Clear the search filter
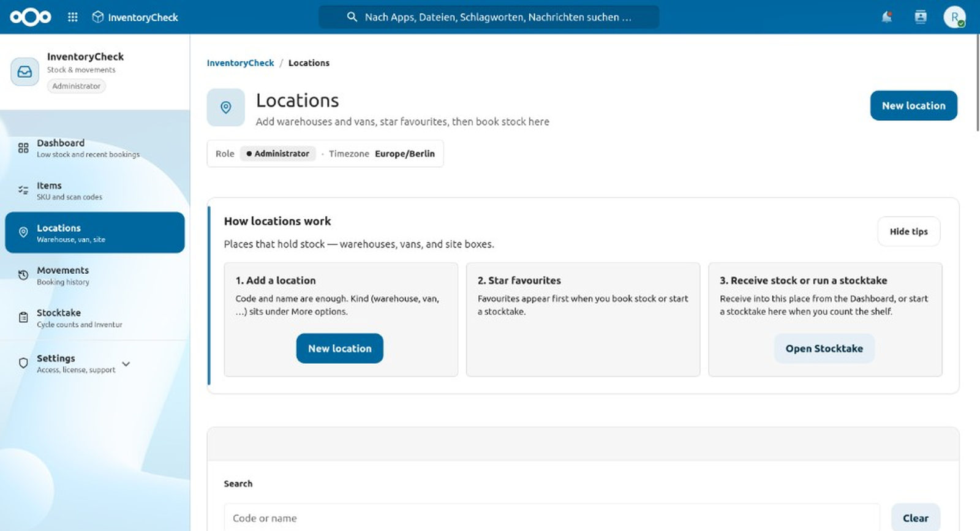The image size is (980, 531). coord(915,518)
